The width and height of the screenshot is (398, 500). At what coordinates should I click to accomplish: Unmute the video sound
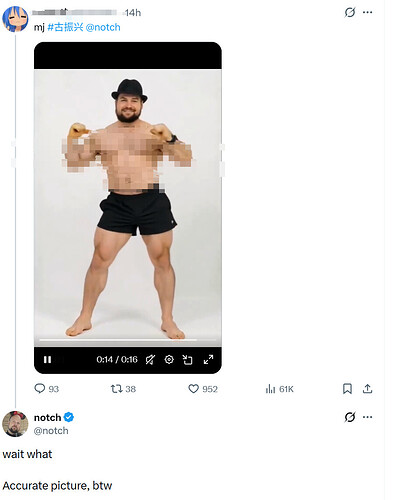(x=150, y=360)
